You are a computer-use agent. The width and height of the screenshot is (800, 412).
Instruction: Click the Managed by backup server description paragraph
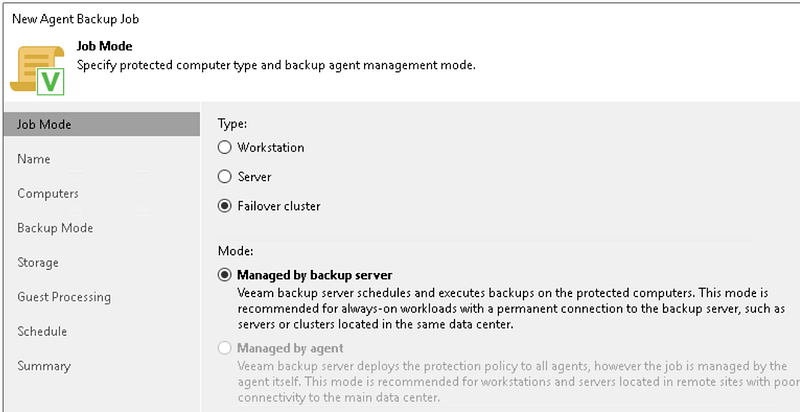500,309
